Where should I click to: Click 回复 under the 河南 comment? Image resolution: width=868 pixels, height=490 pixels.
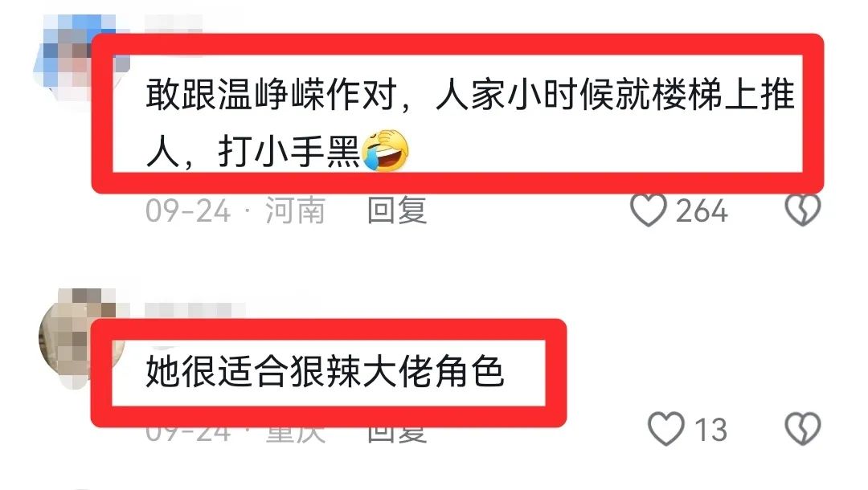click(397, 210)
